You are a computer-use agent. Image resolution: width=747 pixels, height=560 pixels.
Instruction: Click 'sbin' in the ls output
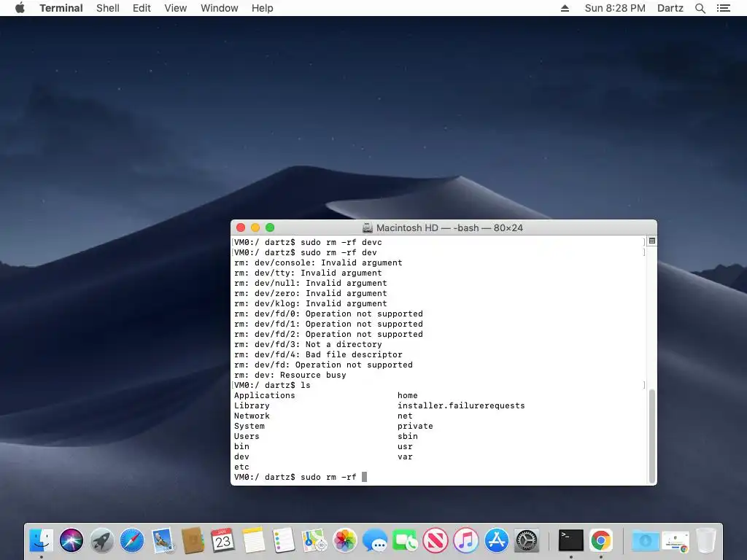point(407,436)
